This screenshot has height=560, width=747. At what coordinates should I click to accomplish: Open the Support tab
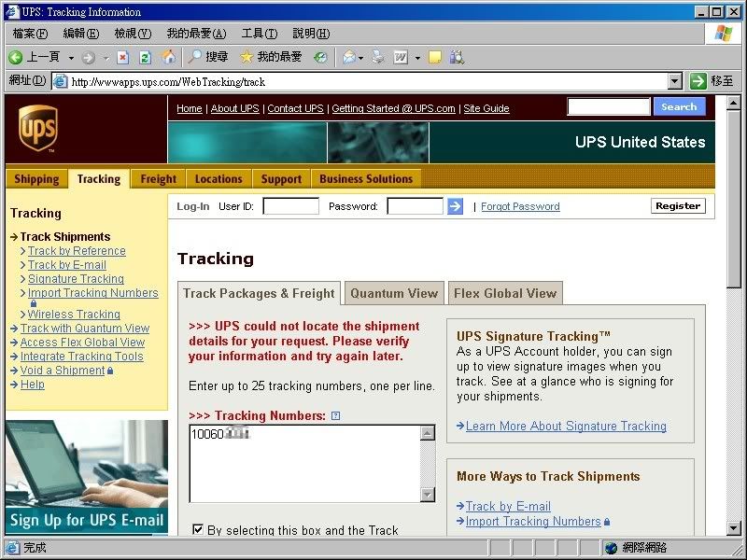(281, 179)
